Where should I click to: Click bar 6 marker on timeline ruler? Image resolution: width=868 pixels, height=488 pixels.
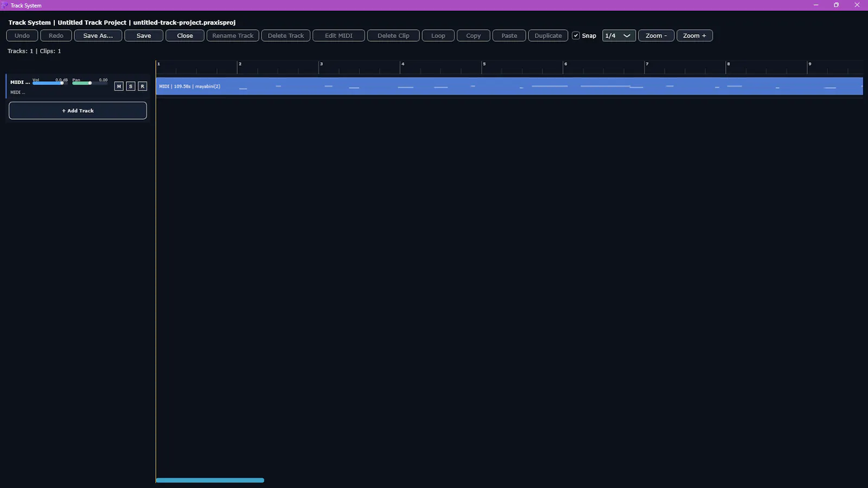pyautogui.click(x=565, y=64)
